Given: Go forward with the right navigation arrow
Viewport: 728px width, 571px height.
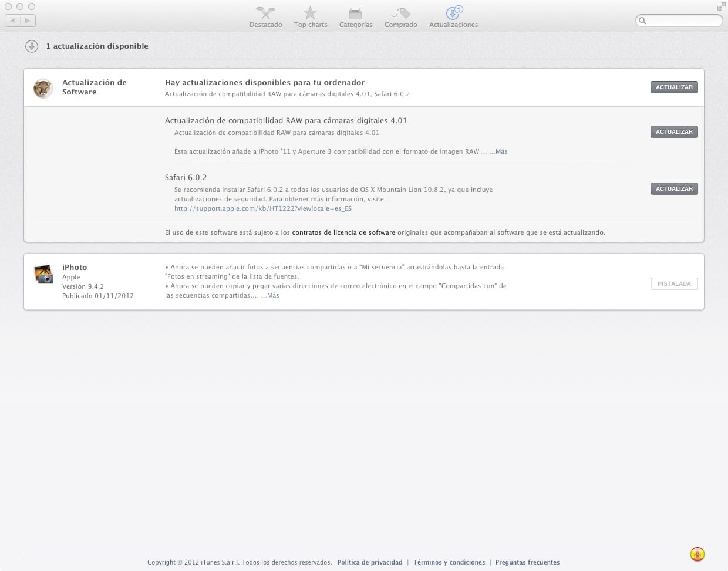Looking at the screenshot, I should (x=28, y=21).
